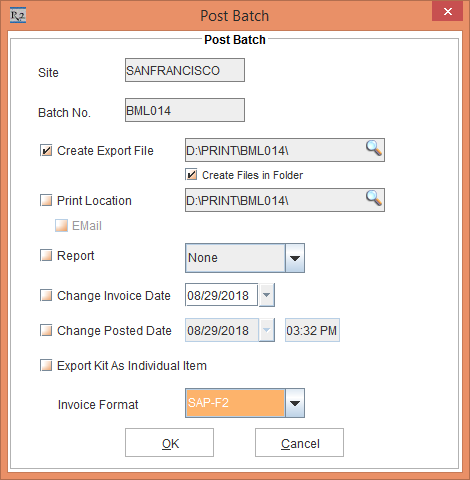Uncheck the Create Export File checkbox
The height and width of the screenshot is (480, 470).
[x=46, y=151]
